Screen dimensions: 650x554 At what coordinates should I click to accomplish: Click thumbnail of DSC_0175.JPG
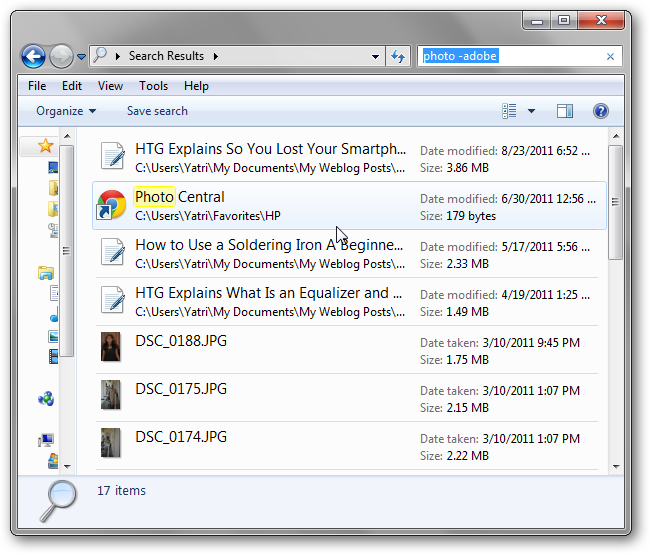tap(111, 395)
